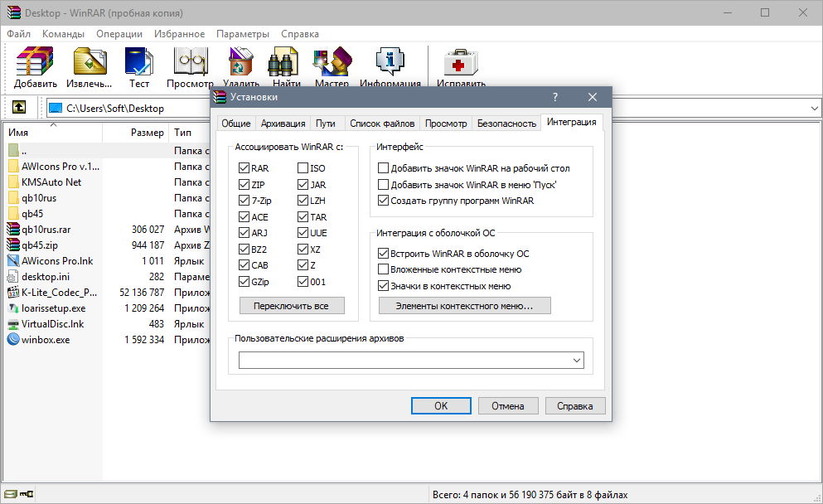The image size is (823, 504).
Task: Click the desktop.ini file icon
Action: pos(13,277)
